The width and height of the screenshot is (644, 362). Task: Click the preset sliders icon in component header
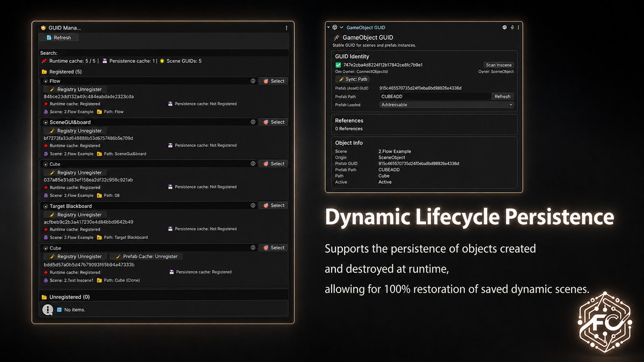click(x=512, y=27)
